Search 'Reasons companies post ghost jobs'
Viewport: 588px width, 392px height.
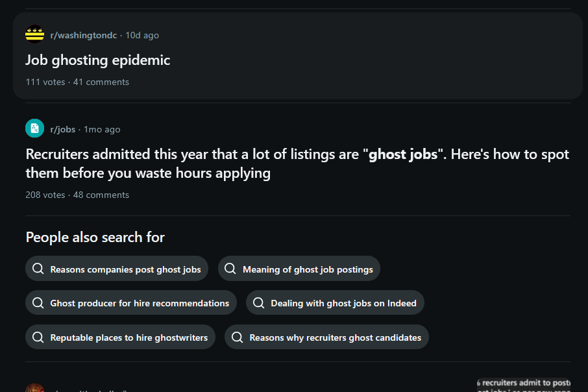point(117,269)
